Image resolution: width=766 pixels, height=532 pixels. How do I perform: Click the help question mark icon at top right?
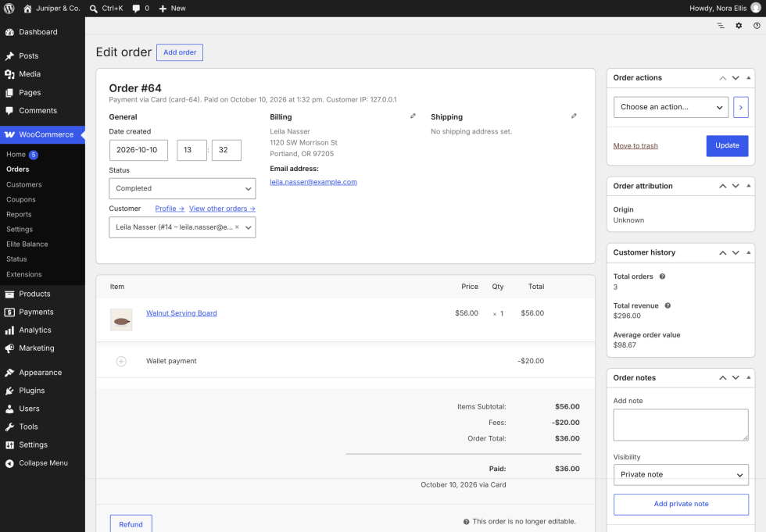point(757,25)
